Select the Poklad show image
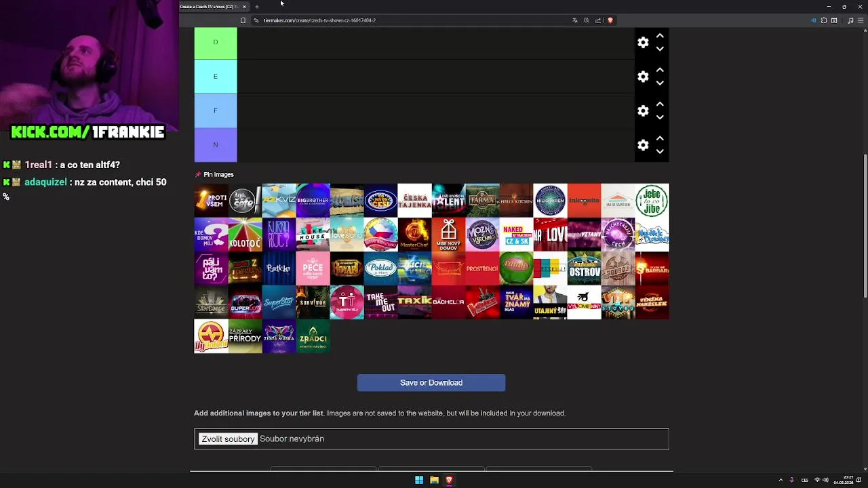This screenshot has height=488, width=868. point(380,268)
